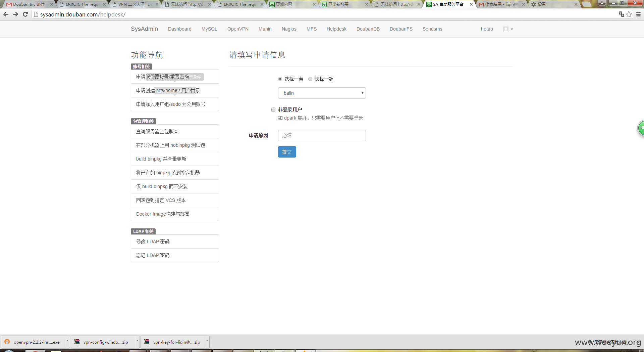Image resolution: width=644 pixels, height=352 pixels.
Task: Click the green floating badge at right edge
Action: [641, 128]
